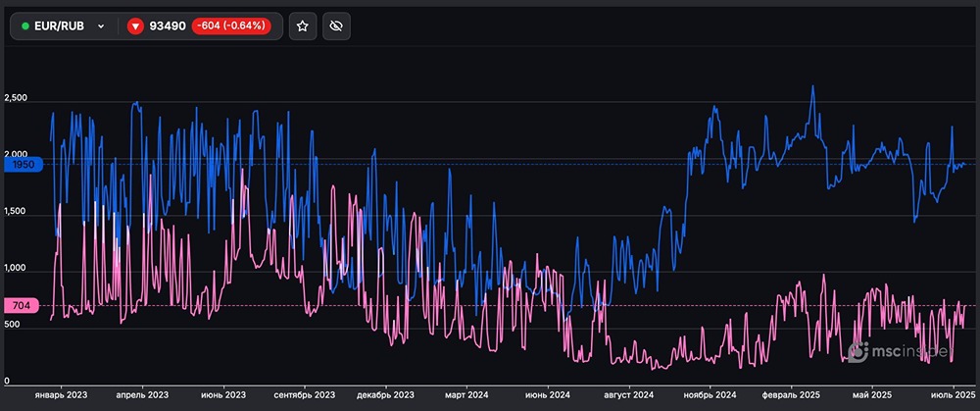980x411 pixels.
Task: Click апрель 2023 on the time axis
Action: click(142, 395)
